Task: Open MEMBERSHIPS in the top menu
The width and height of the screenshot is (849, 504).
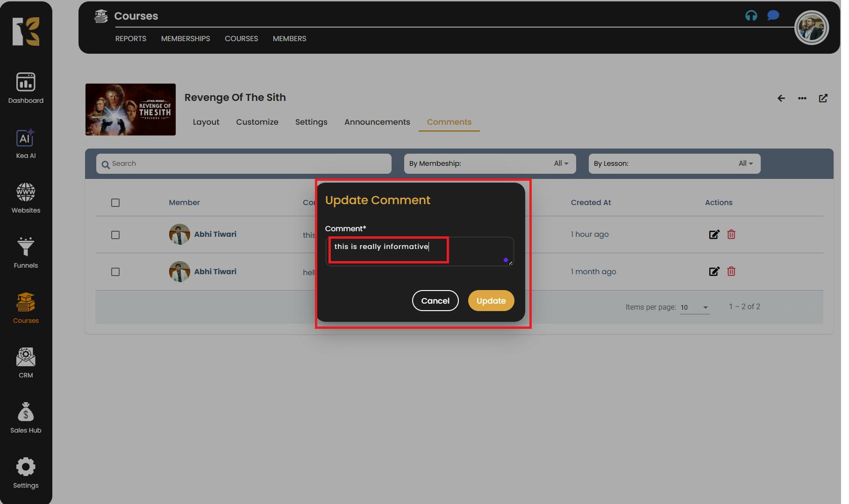Action: [x=185, y=39]
